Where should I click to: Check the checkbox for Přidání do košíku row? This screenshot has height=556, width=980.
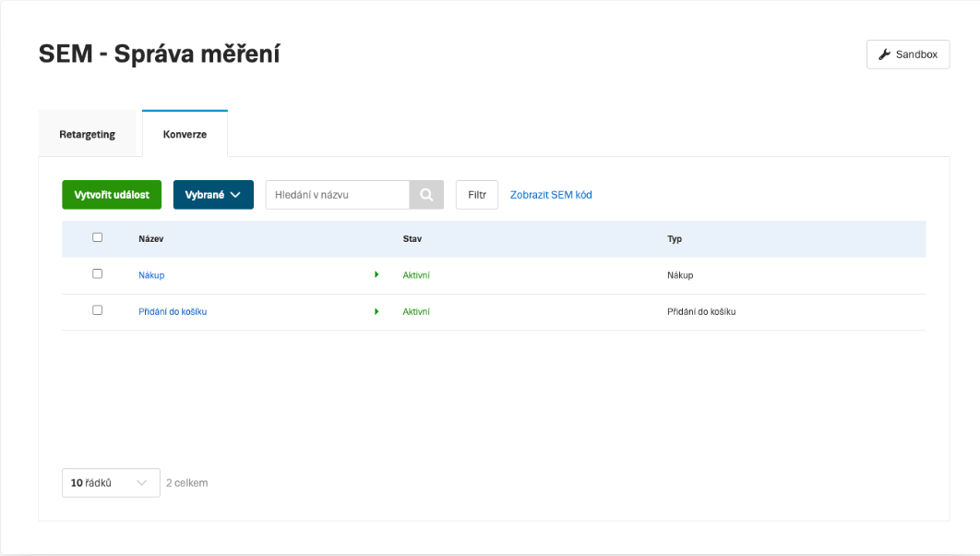[x=98, y=310]
